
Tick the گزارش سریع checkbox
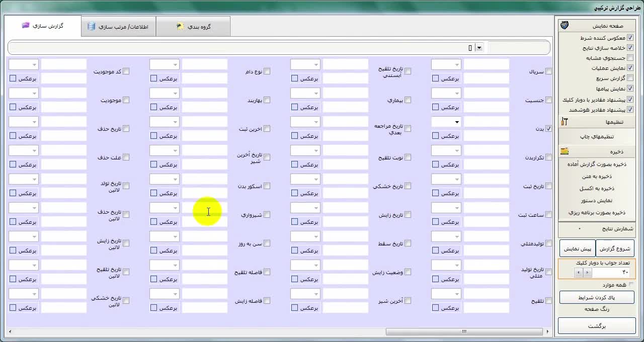pos(630,78)
